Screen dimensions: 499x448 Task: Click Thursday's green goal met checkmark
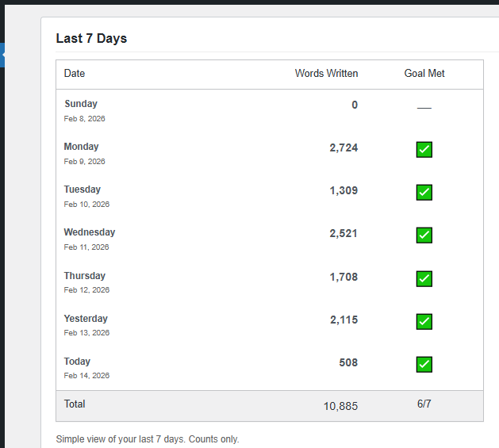(x=424, y=278)
